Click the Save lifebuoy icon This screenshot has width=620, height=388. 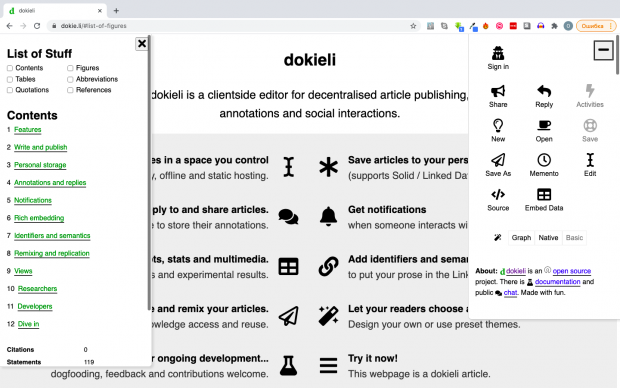point(590,125)
